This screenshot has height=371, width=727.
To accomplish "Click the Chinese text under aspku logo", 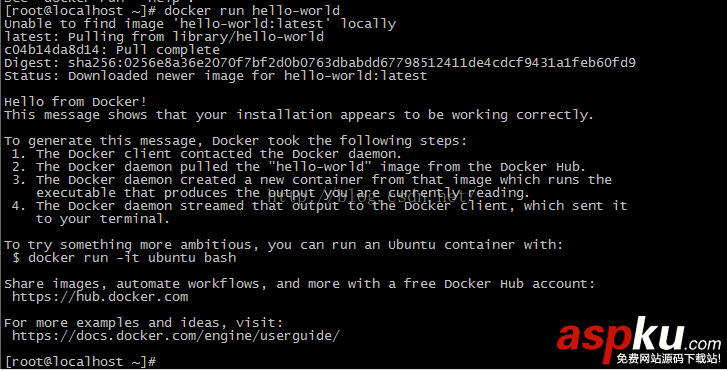I will [x=669, y=358].
